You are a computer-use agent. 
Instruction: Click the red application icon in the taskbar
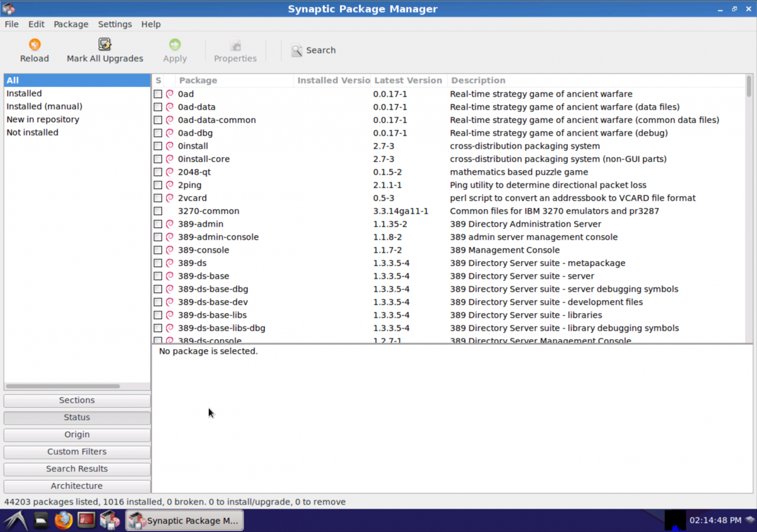(86, 521)
